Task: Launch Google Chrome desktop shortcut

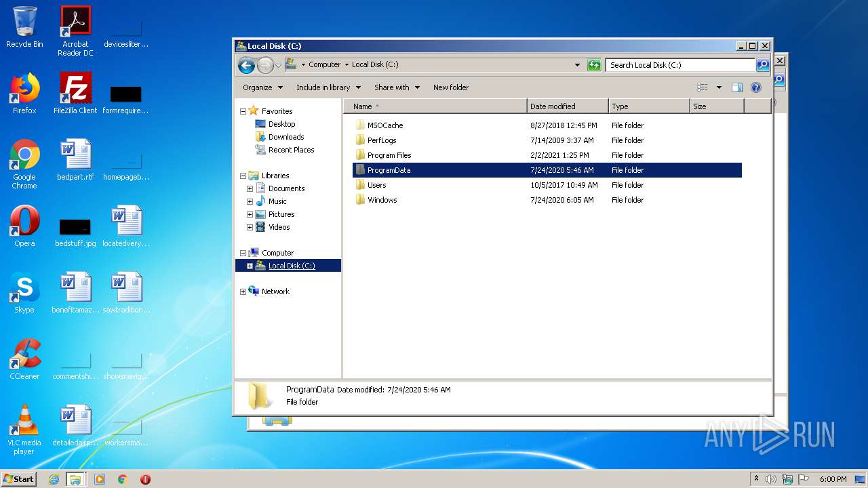Action: pyautogui.click(x=24, y=164)
